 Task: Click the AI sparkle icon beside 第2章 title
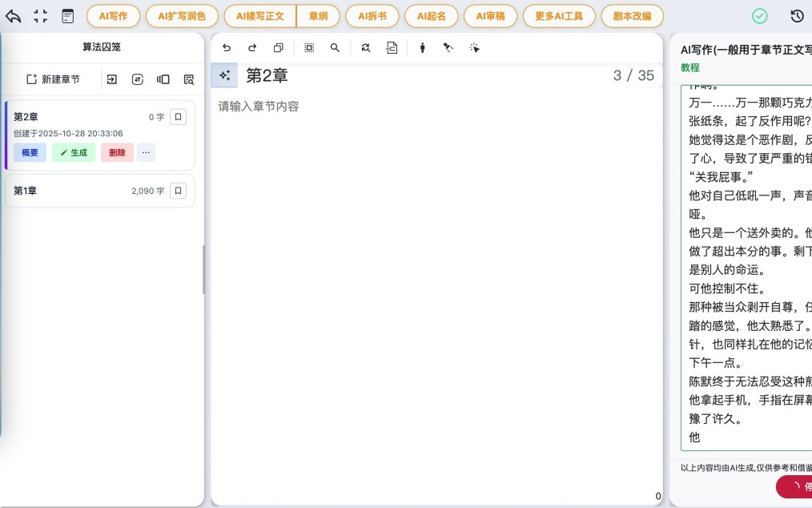(x=224, y=75)
